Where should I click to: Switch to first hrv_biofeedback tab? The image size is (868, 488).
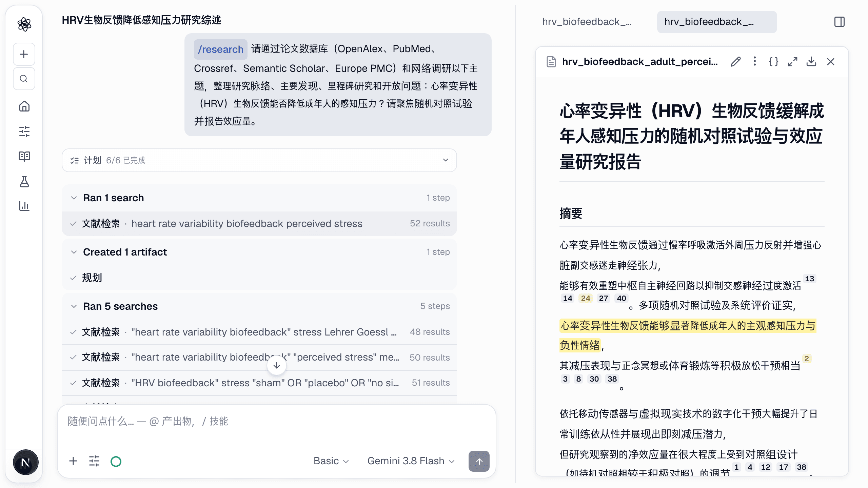click(x=587, y=22)
